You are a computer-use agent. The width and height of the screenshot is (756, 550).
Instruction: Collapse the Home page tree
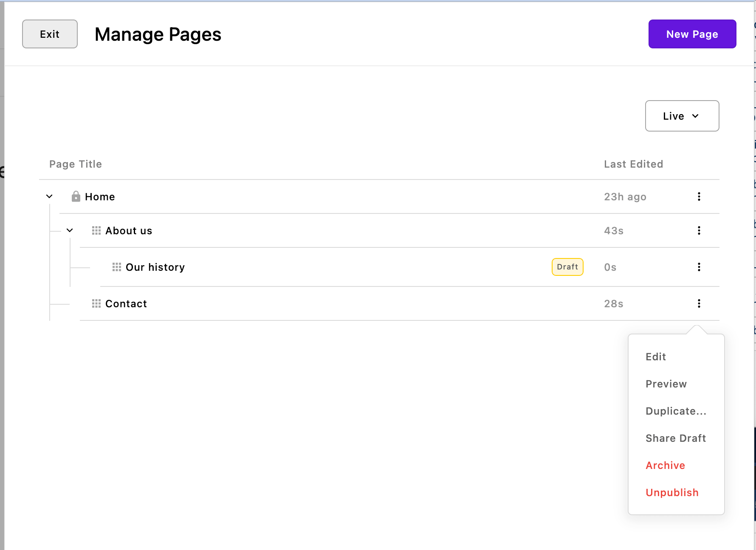[49, 196]
